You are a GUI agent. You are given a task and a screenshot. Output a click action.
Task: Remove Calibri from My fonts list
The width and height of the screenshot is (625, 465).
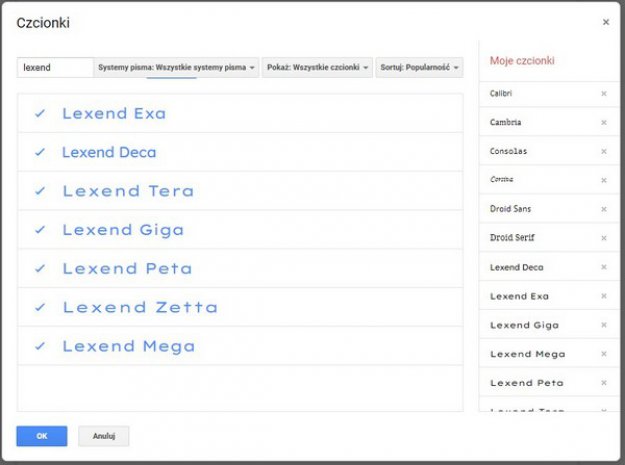[603, 94]
